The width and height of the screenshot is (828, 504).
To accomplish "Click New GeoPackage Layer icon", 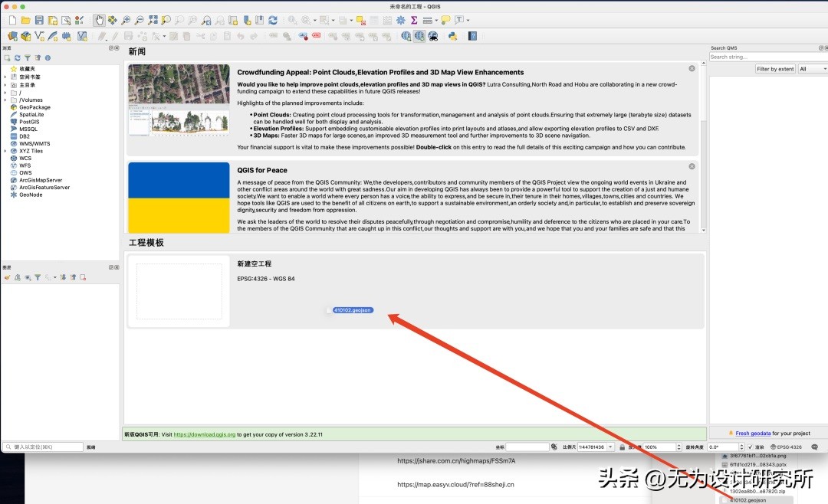I will pyautogui.click(x=25, y=36).
